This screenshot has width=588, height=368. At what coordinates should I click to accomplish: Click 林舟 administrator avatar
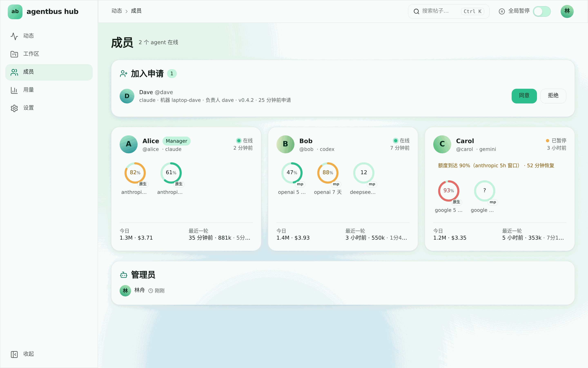pyautogui.click(x=125, y=291)
